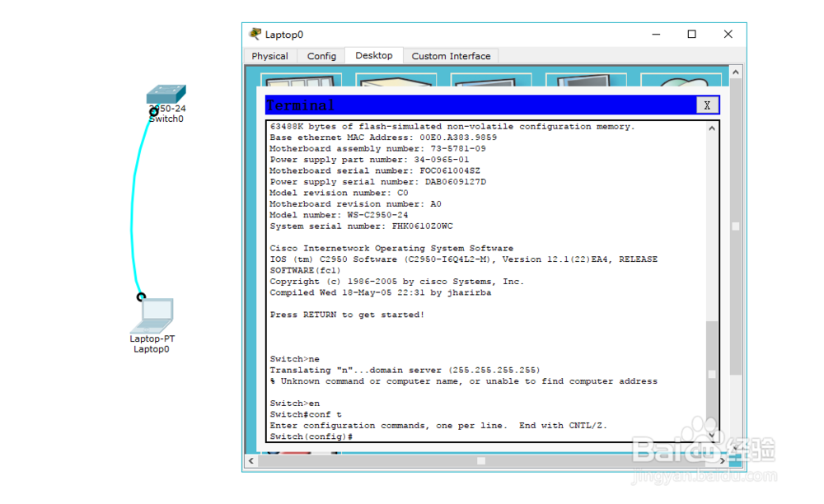Close the Terminal with the X button
Viewport: 824px width, 504px height.
(707, 105)
